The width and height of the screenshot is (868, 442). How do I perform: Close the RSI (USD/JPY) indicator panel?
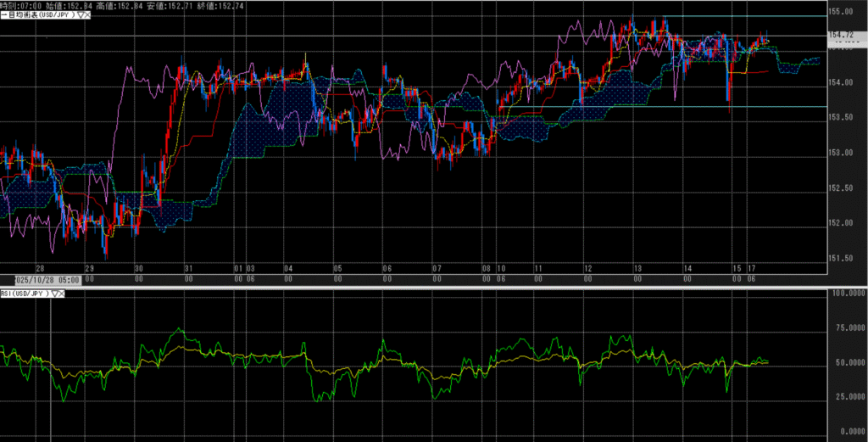pyautogui.click(x=62, y=294)
